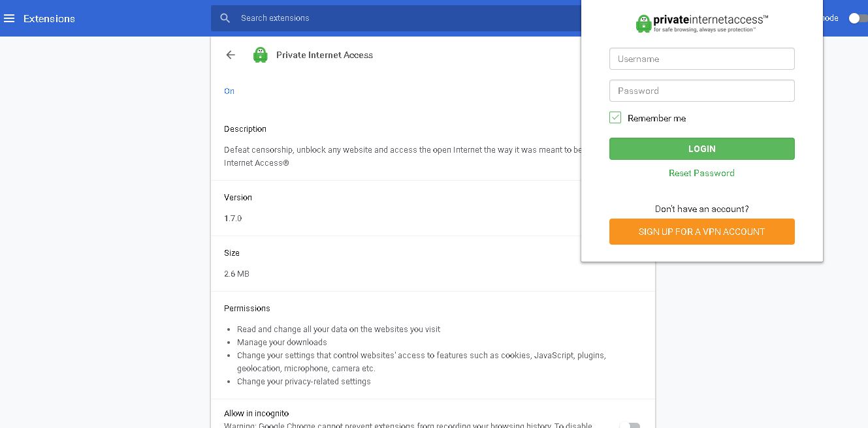Click the privateinternetaccess logo in the popup
The width and height of the screenshot is (868, 428).
coord(701,23)
